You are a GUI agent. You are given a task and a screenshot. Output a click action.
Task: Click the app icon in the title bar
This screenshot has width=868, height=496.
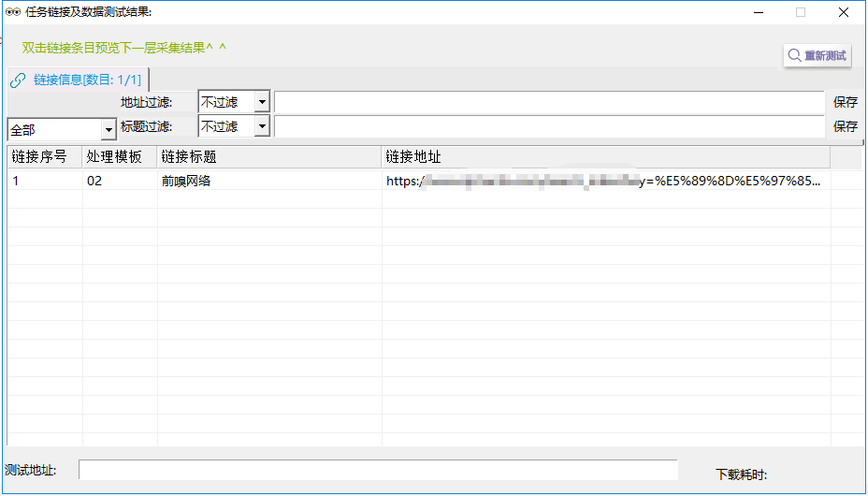pyautogui.click(x=13, y=12)
